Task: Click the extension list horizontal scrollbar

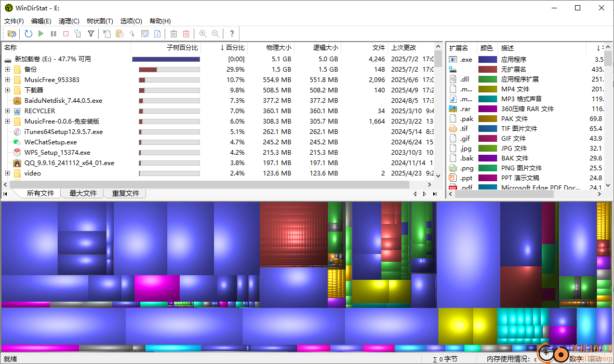Action: coord(504,194)
